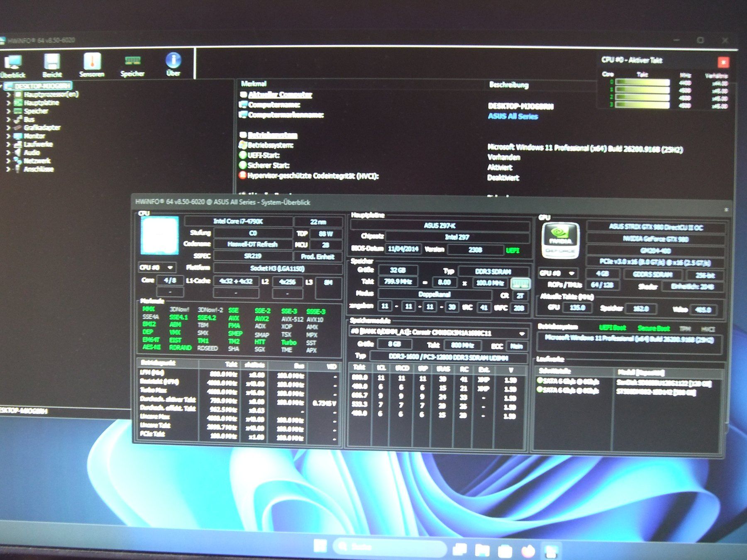Select the Netzwerk tree item

coord(37,161)
